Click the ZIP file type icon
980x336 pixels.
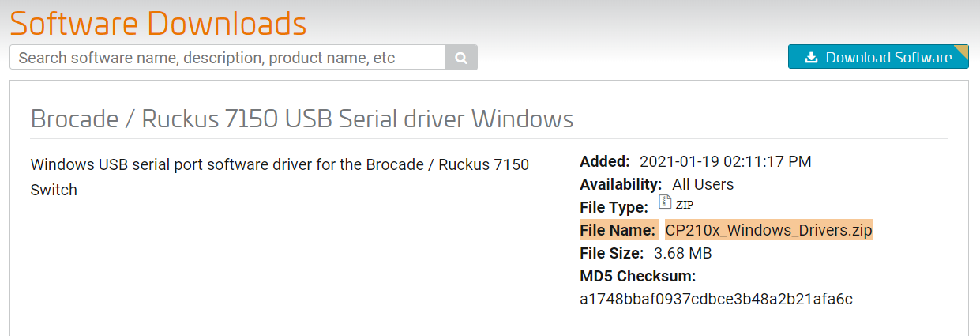point(665,202)
